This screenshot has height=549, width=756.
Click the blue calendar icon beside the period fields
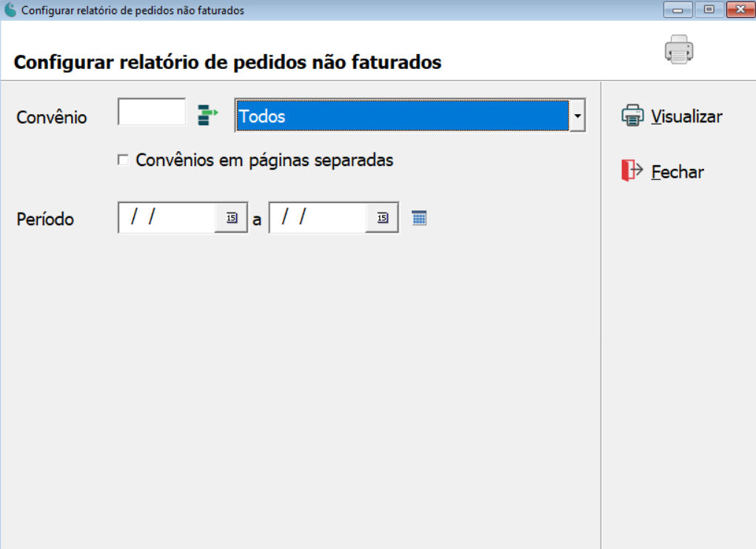[x=419, y=217]
